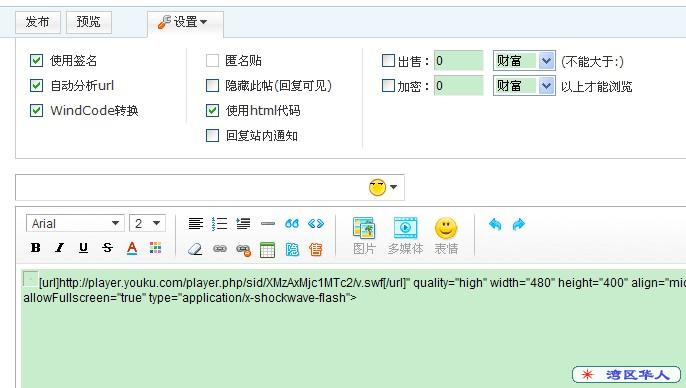Open the 财富 dropdown for 加密

524,86
